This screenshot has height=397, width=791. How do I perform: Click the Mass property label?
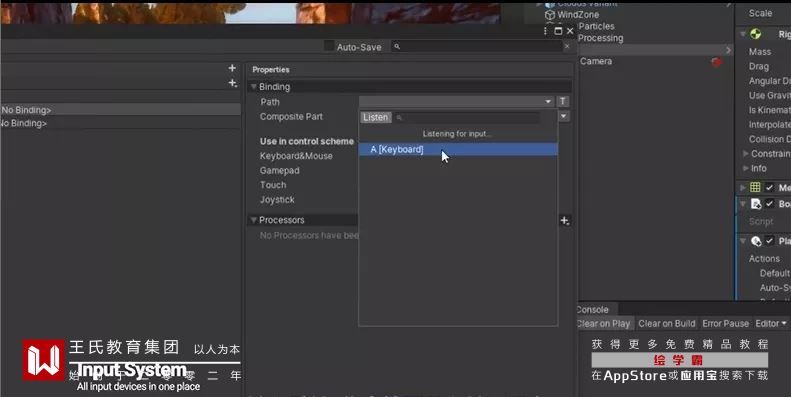(760, 51)
